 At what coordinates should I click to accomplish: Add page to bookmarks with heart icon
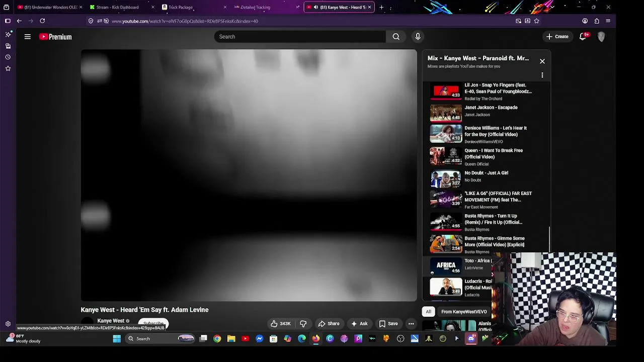pyautogui.click(x=536, y=21)
